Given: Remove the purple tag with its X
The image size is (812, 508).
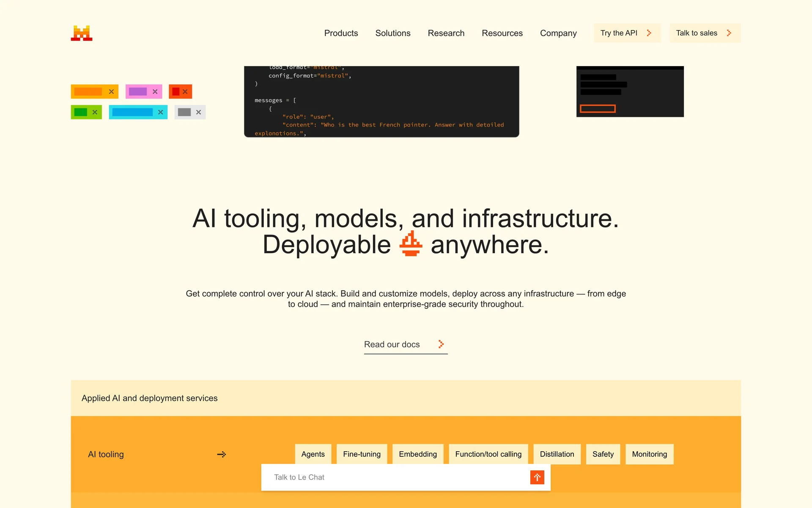Looking at the screenshot, I should (155, 91).
